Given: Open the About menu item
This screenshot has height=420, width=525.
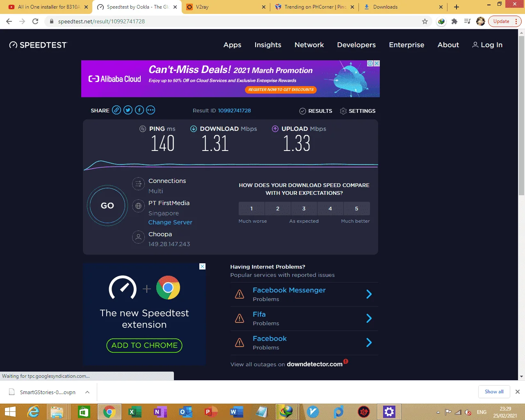Looking at the screenshot, I should point(448,45).
